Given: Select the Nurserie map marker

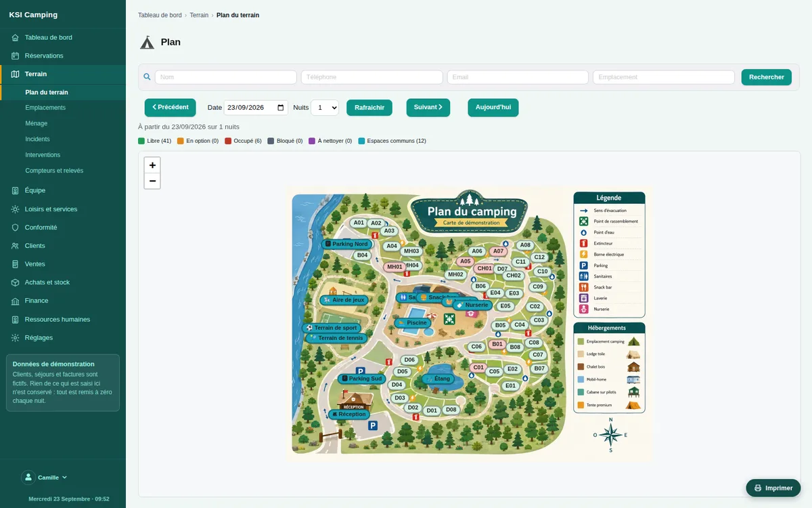Looking at the screenshot, I should tap(472, 305).
